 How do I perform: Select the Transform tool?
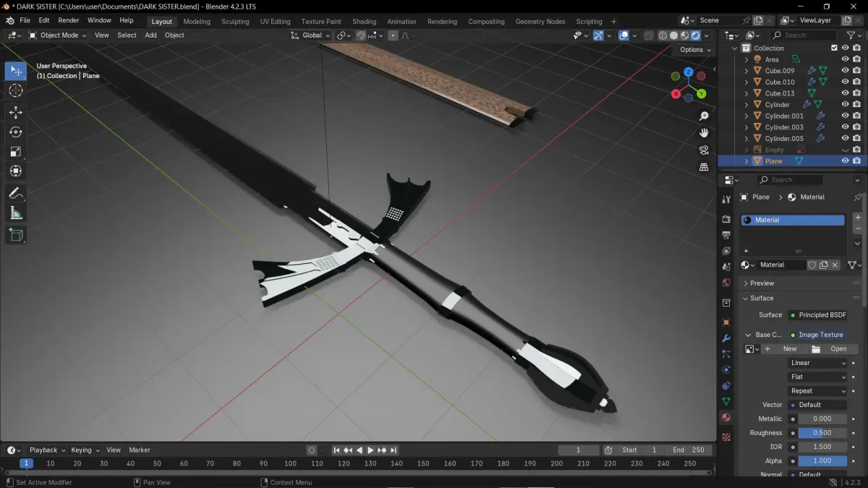click(x=16, y=171)
